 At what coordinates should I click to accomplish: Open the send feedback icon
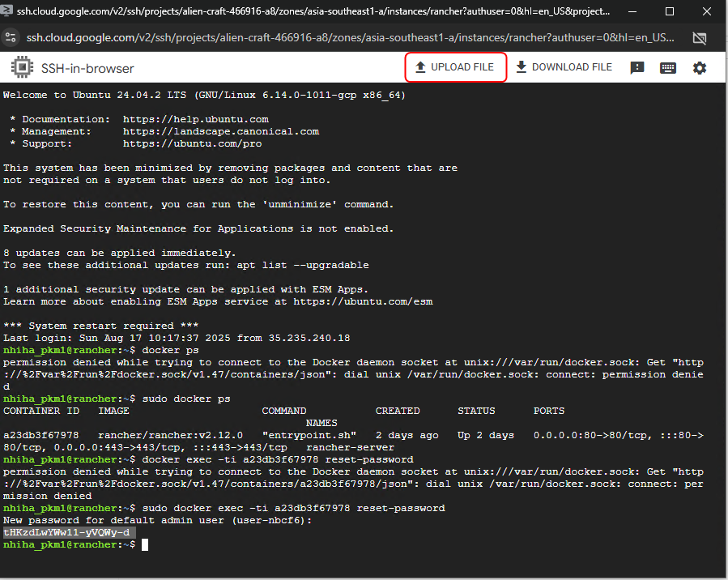pos(637,68)
